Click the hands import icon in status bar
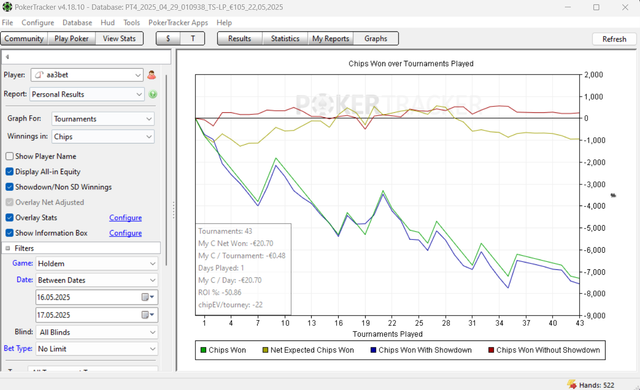The width and height of the screenshot is (640, 390). pyautogui.click(x=571, y=384)
